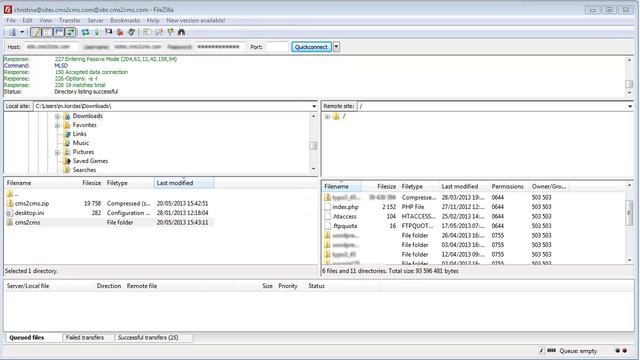The image size is (640, 360).
Task: Open the Remote site path dropdown
Action: point(630,106)
